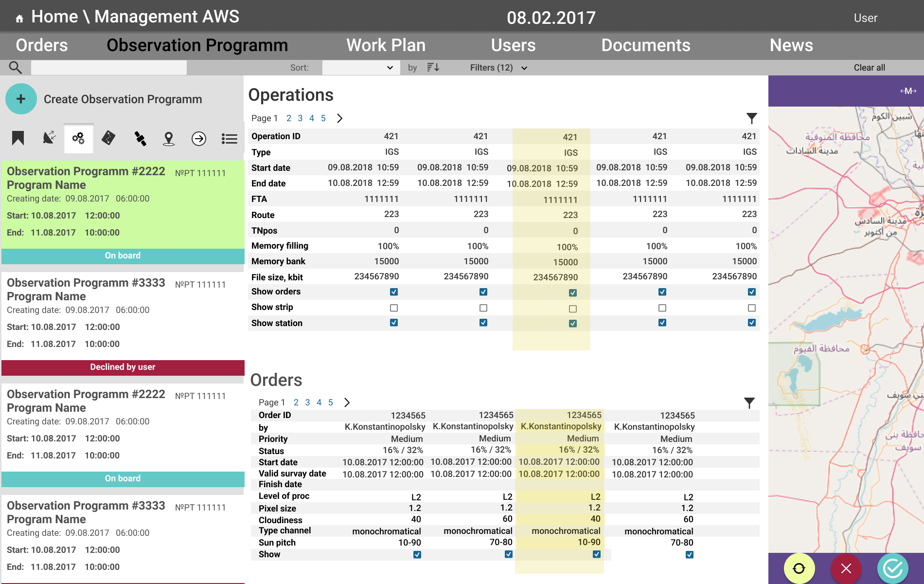Click the round plus create icon
The height and width of the screenshot is (584, 924).
tap(21, 99)
